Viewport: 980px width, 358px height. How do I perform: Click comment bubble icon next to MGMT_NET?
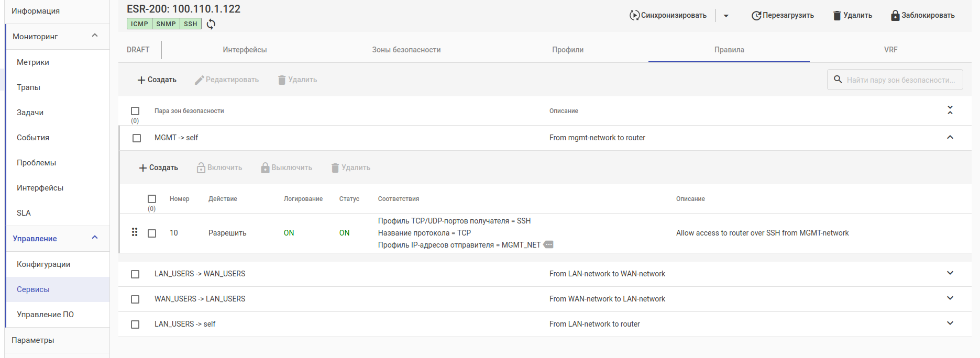point(548,245)
